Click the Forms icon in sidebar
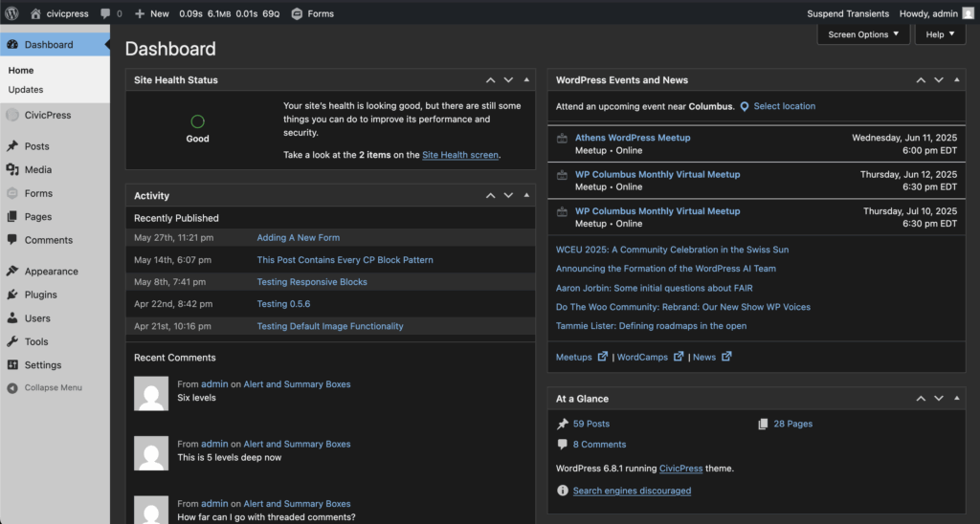 (12, 193)
